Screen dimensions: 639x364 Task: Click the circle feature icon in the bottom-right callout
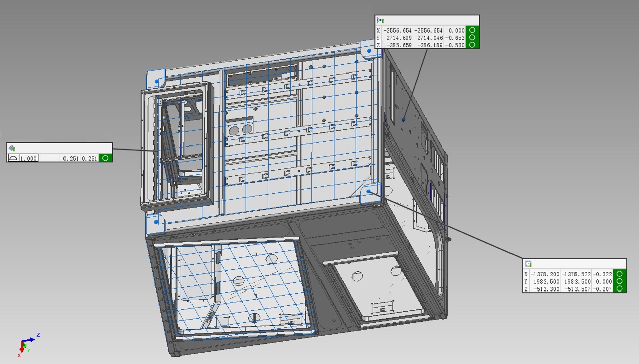pyautogui.click(x=528, y=264)
